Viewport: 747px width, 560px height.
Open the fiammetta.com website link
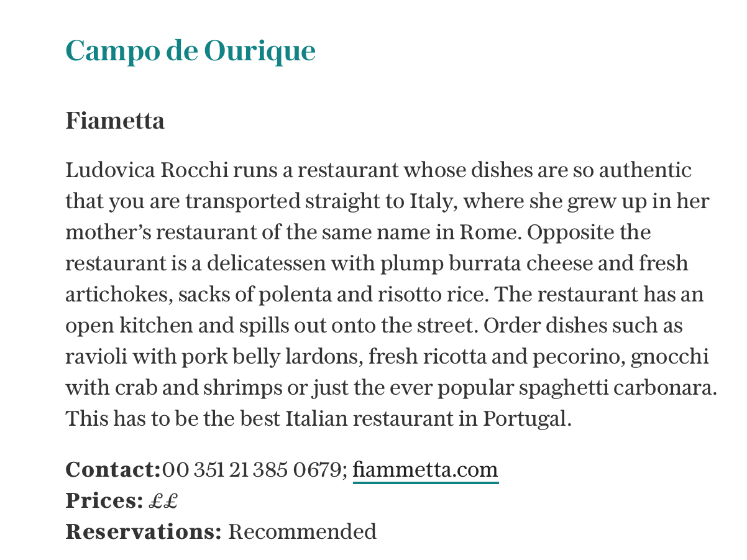coord(425,470)
